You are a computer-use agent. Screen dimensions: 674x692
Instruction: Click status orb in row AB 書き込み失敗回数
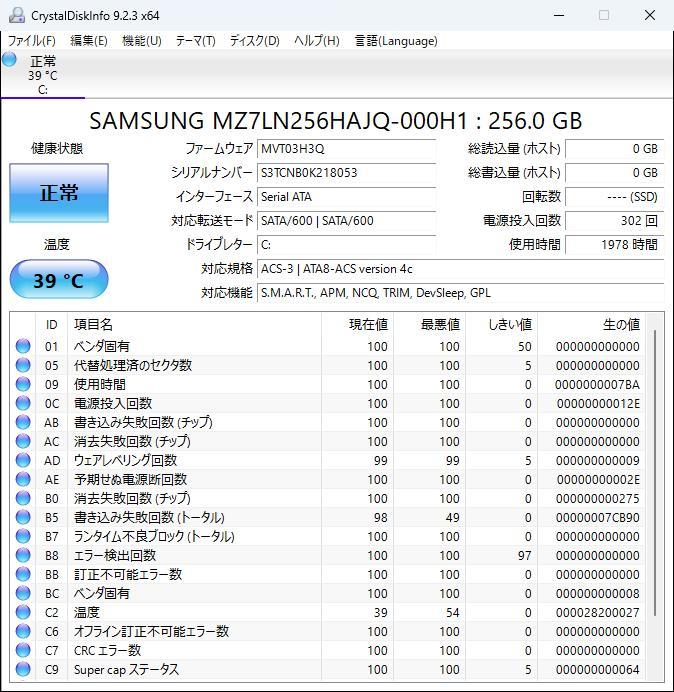[x=23, y=422]
